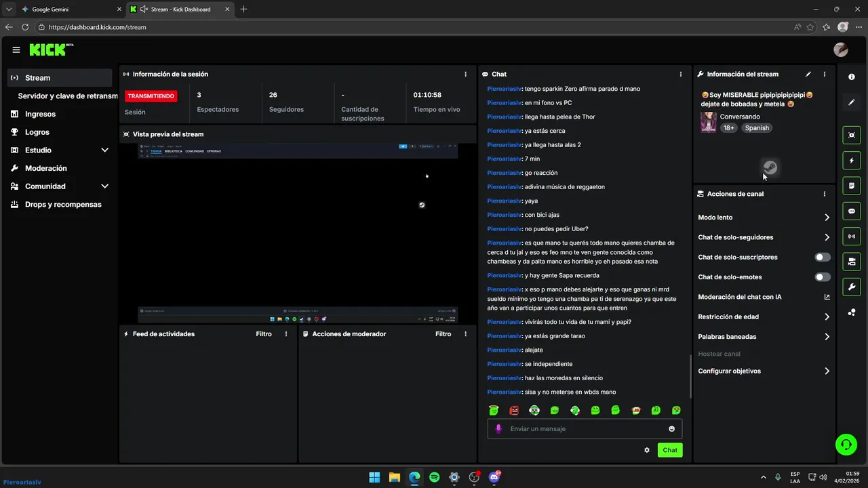Open options menu of the Chat panel
This screenshot has width=868, height=488.
(x=681, y=74)
